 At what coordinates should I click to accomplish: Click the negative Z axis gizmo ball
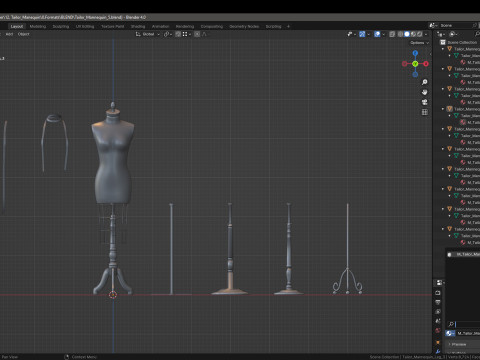tap(415, 74)
